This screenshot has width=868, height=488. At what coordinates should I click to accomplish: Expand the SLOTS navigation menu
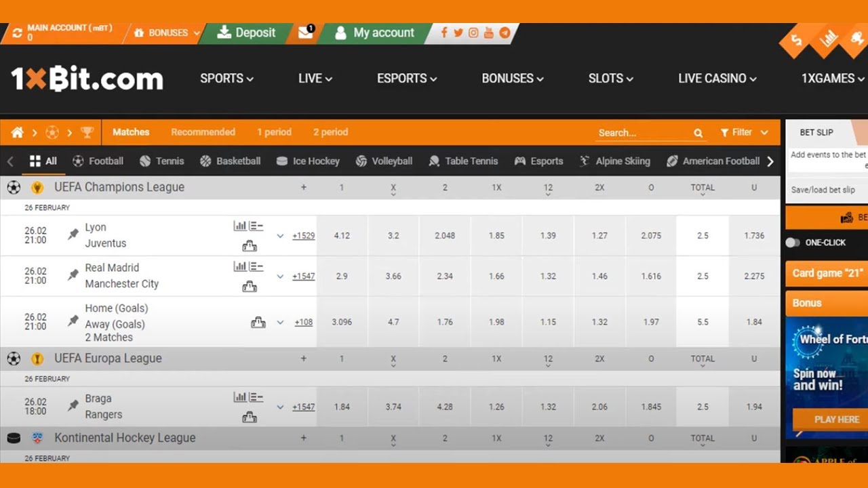coord(611,79)
